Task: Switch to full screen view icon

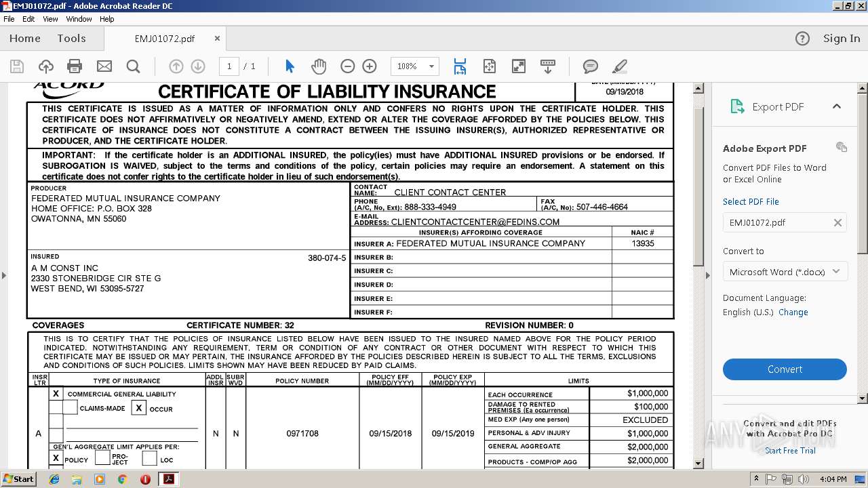Action: tap(518, 66)
